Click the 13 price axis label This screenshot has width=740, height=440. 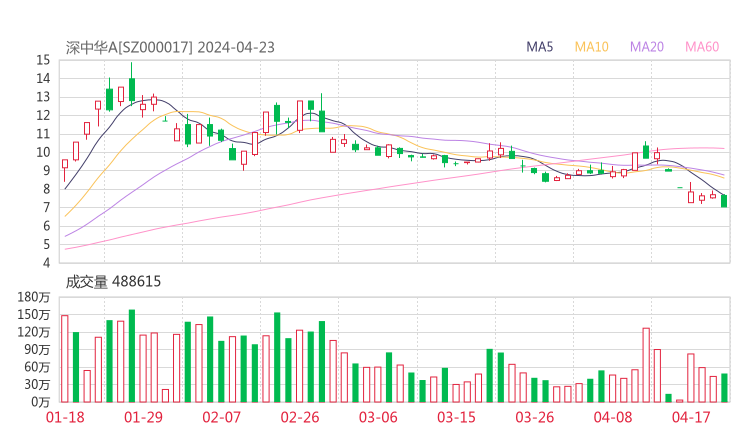(x=43, y=97)
